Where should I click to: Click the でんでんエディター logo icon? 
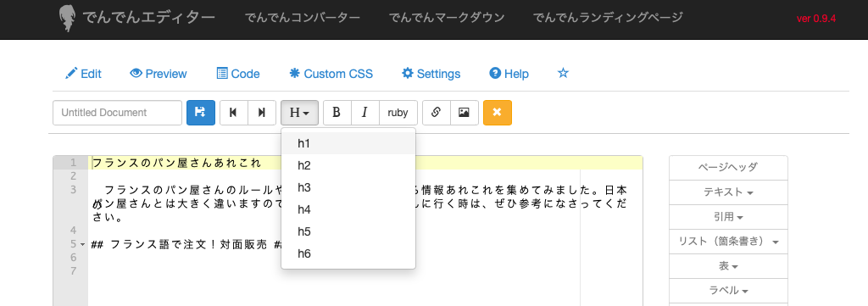click(x=68, y=19)
